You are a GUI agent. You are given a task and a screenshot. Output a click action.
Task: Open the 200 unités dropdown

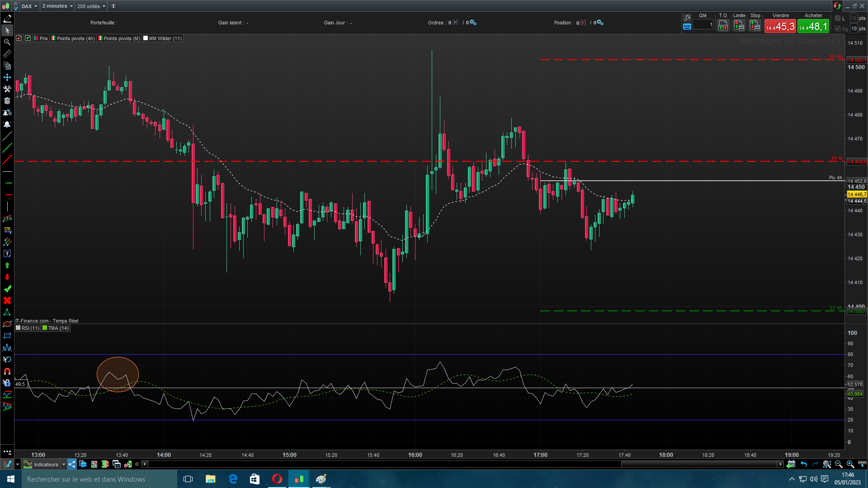[91, 6]
